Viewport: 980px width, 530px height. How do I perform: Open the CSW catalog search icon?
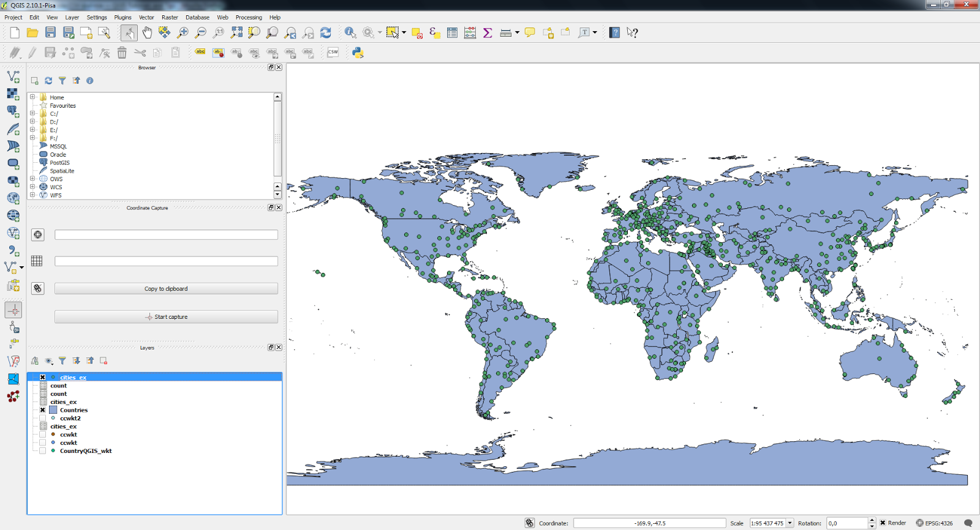click(333, 53)
